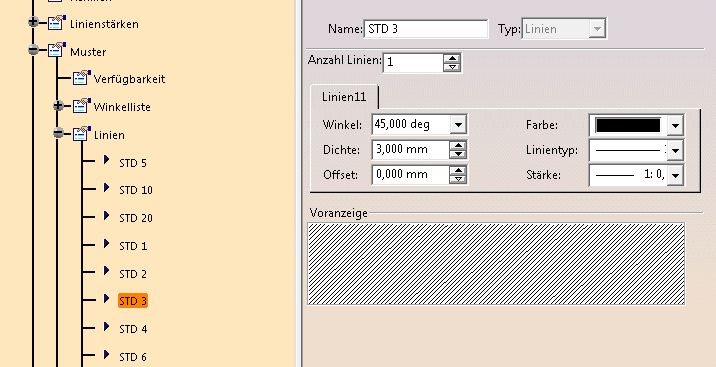Click the arrow icon beside STD 4
This screenshot has height=367, width=716.
pyautogui.click(x=106, y=326)
